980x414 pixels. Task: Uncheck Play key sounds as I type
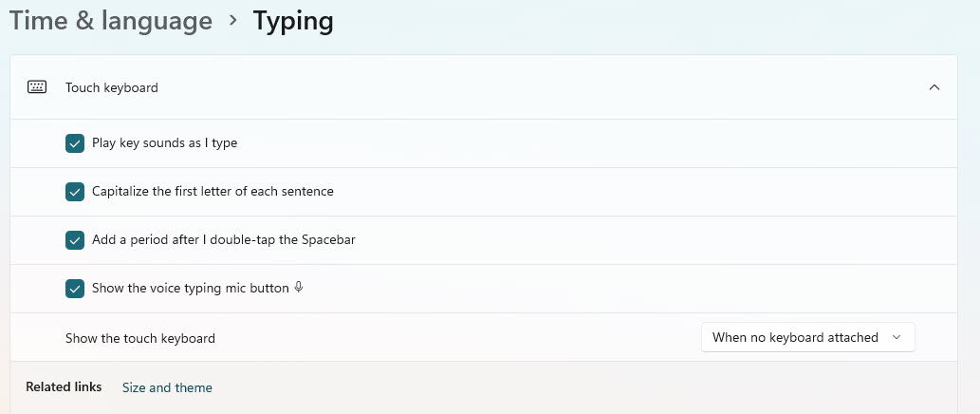click(75, 143)
